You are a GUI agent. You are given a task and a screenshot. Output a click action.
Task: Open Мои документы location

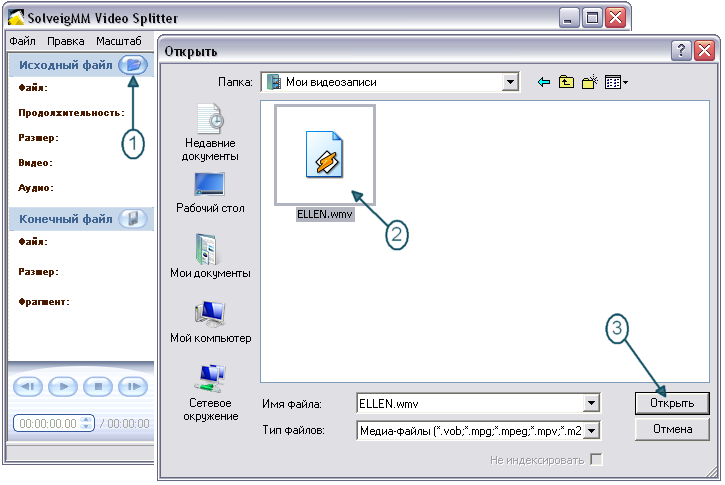[210, 256]
